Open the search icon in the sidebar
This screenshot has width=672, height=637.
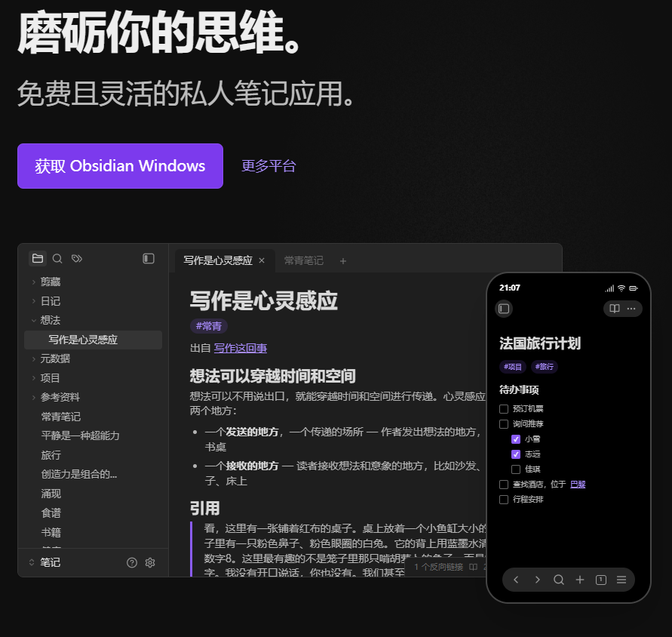pyautogui.click(x=57, y=258)
